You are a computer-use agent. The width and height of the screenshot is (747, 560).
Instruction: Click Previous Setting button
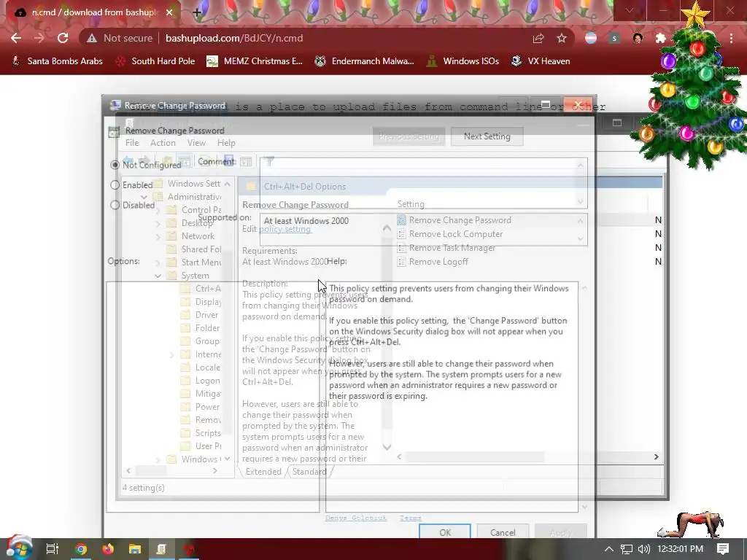click(409, 136)
